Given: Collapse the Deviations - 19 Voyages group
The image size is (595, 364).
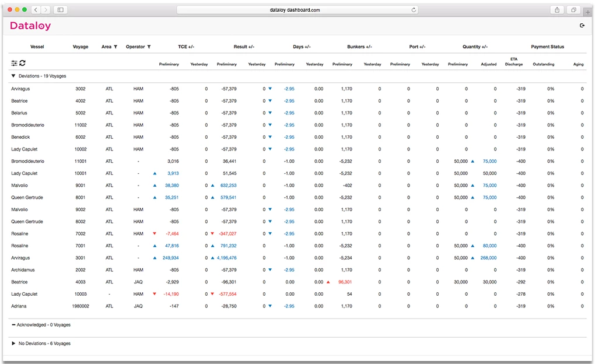Looking at the screenshot, I should click(13, 76).
